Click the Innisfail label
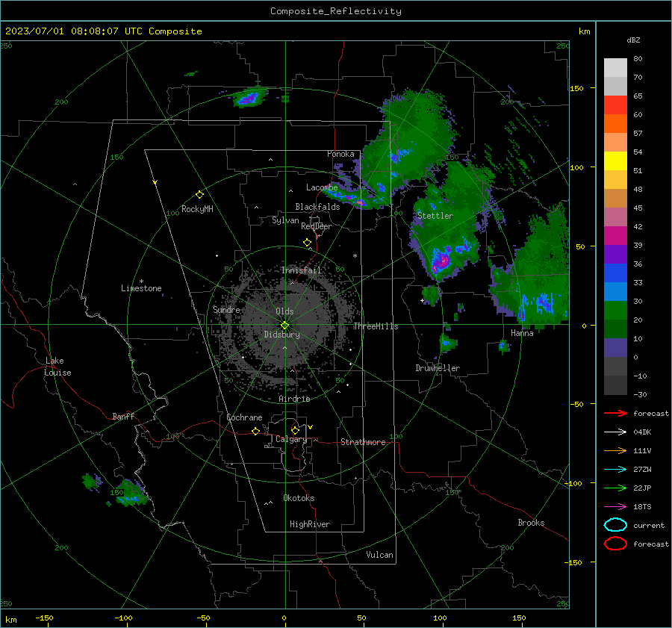The image size is (672, 628). 302,270
